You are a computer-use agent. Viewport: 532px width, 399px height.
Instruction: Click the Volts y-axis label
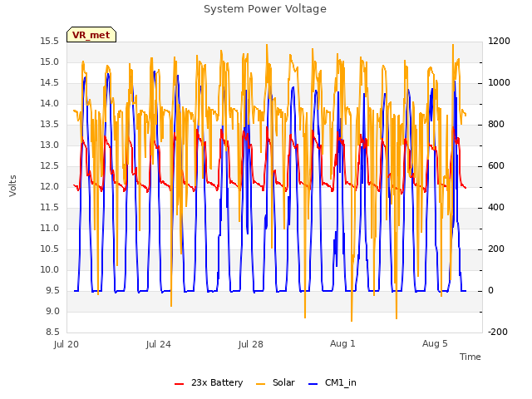[12, 186]
